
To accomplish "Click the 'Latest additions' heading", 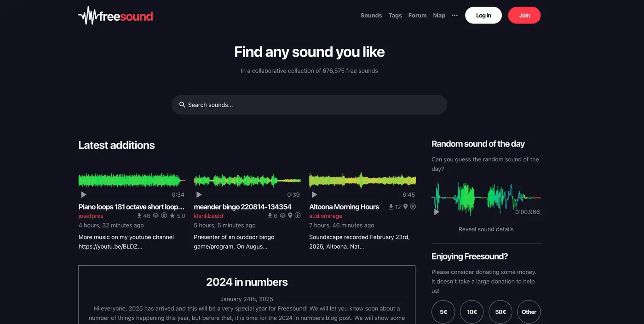I will (116, 145).
